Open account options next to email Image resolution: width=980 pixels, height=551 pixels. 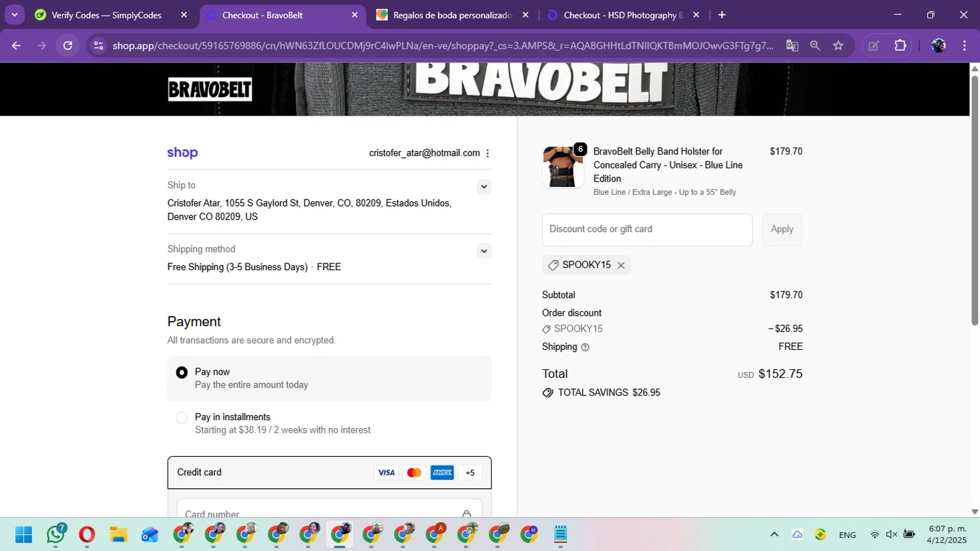(487, 153)
